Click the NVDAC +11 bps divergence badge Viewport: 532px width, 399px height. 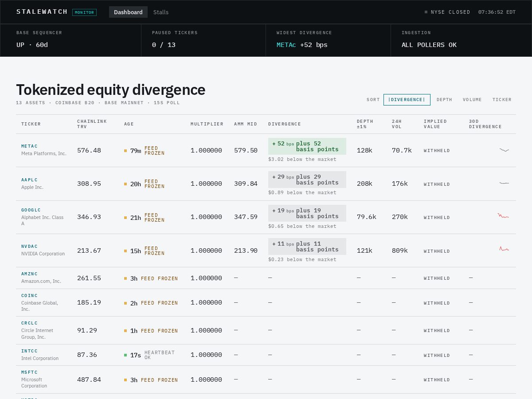[x=307, y=246]
